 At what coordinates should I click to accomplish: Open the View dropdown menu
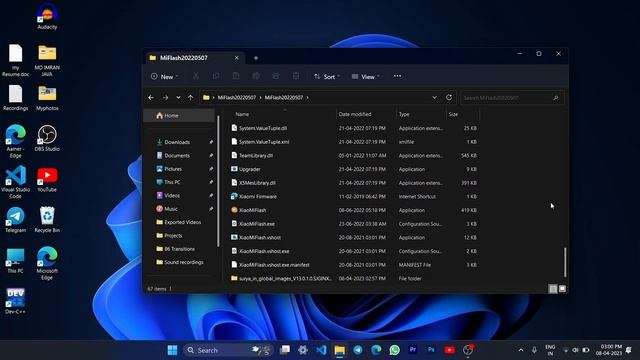[366, 76]
